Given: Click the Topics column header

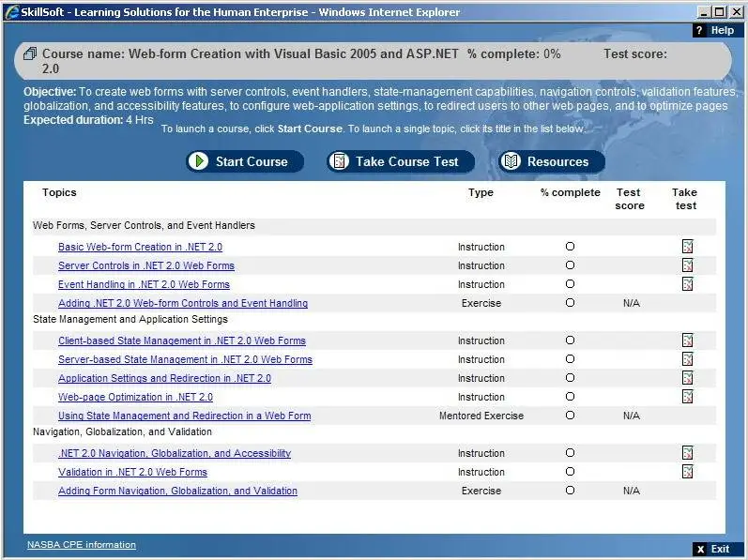Looking at the screenshot, I should 59,192.
